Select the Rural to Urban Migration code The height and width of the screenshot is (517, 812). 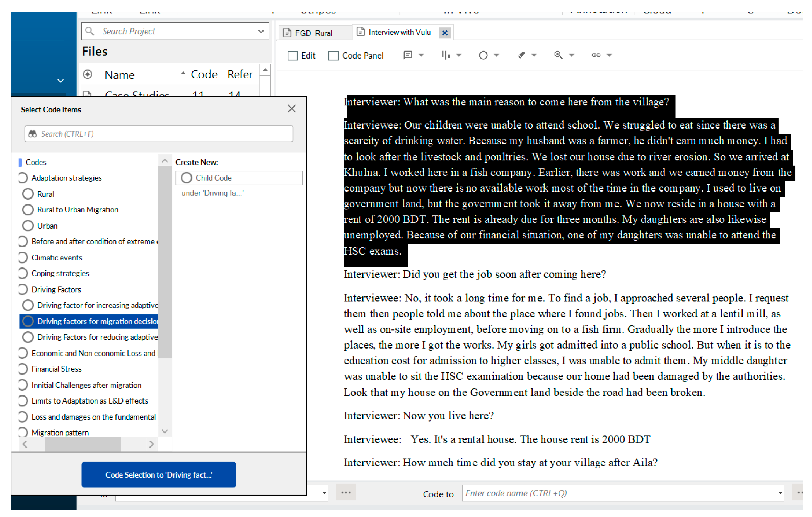77,210
